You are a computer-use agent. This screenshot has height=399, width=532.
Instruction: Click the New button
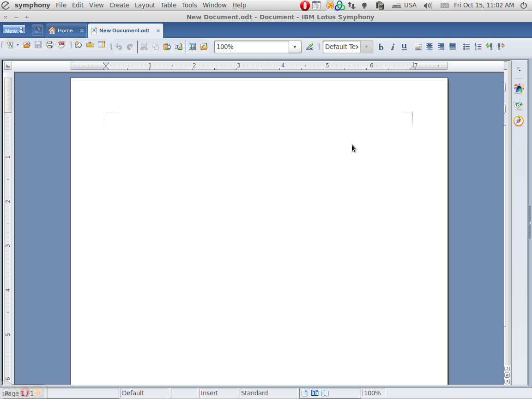pos(11,30)
